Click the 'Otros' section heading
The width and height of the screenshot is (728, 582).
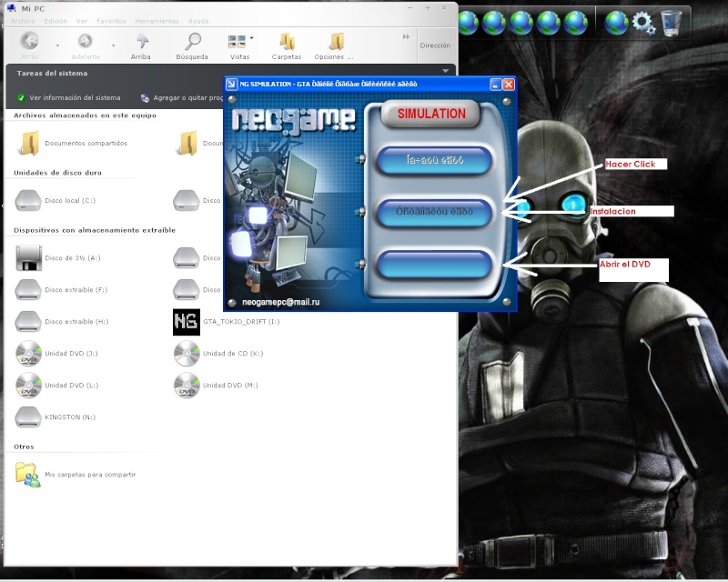point(24,447)
